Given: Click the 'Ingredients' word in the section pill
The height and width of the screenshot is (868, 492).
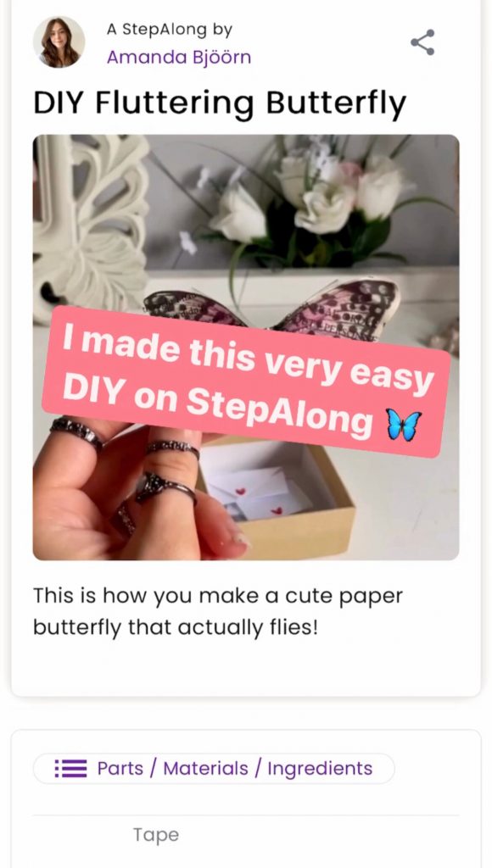Looking at the screenshot, I should pyautogui.click(x=320, y=768).
